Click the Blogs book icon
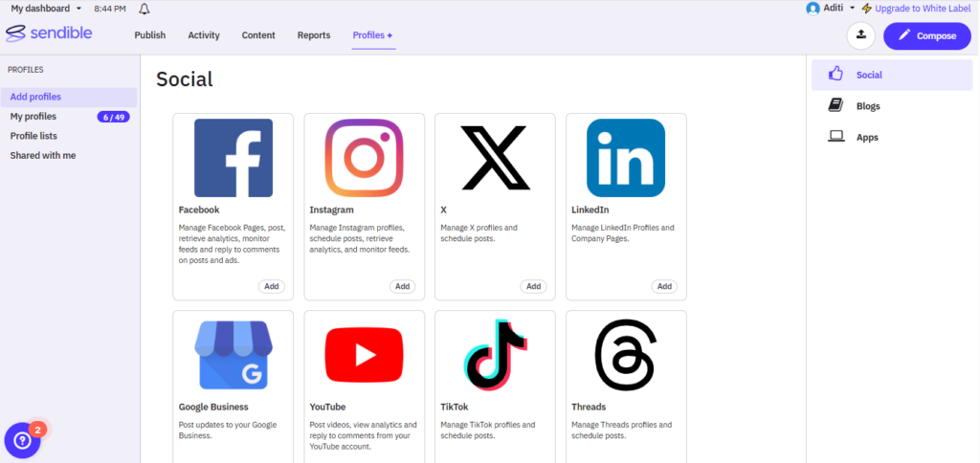980x463 pixels. (835, 105)
